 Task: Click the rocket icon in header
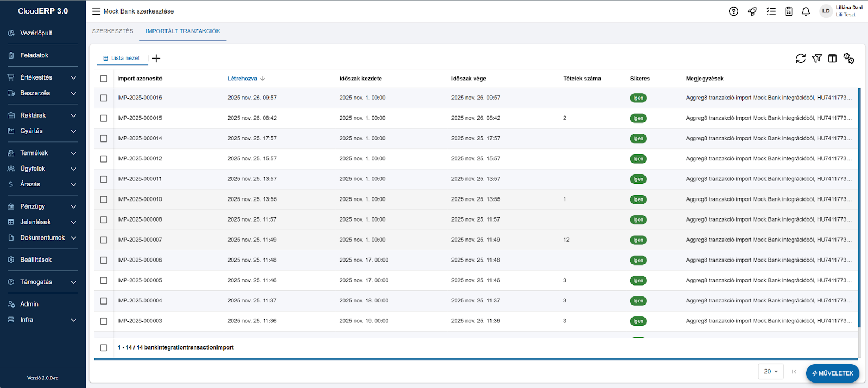click(752, 11)
